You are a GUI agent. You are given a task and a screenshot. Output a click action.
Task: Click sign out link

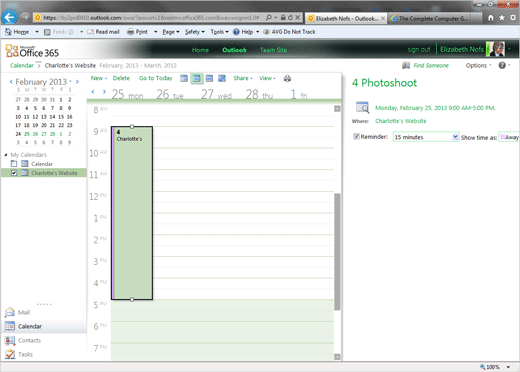pyautogui.click(x=419, y=49)
